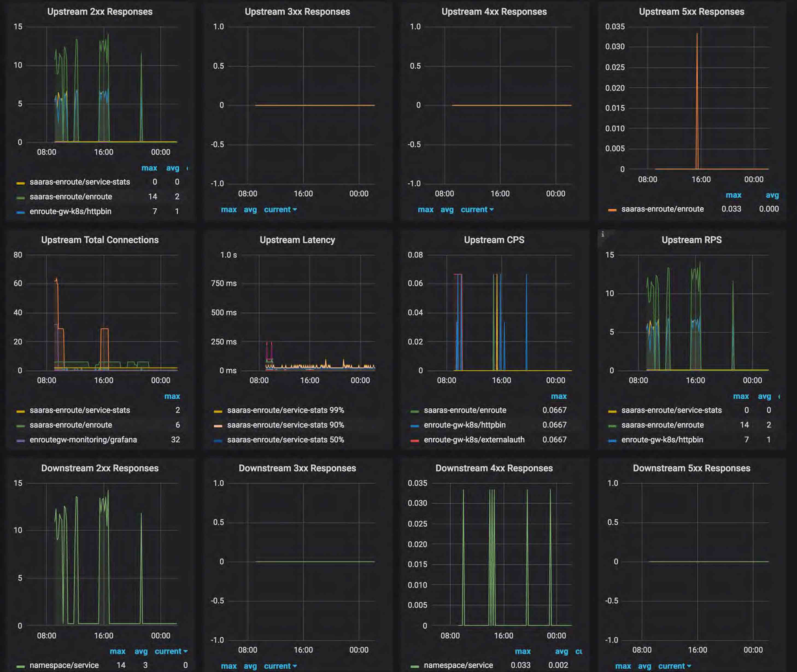Sort Downstream 3xx legend by current column
Image resolution: width=797 pixels, height=672 pixels.
tap(280, 666)
